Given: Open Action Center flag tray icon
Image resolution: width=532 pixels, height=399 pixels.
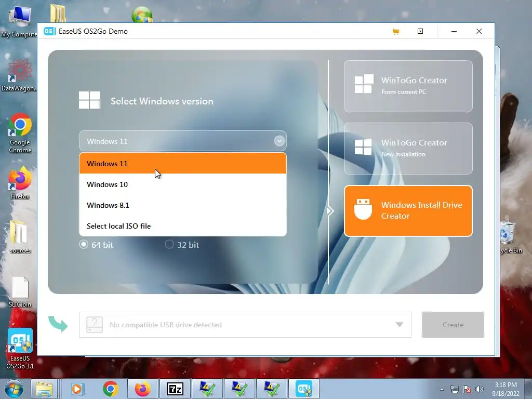Looking at the screenshot, I should [467, 389].
